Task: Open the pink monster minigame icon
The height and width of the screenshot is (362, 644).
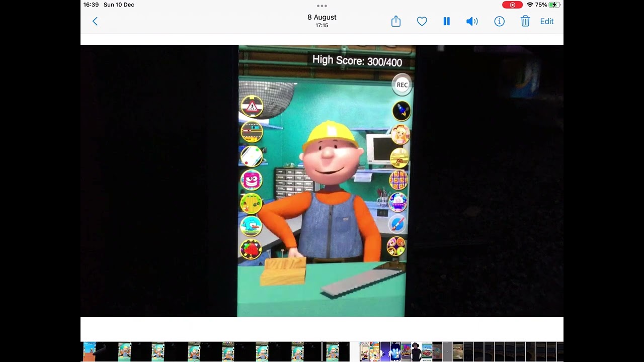Action: (251, 180)
